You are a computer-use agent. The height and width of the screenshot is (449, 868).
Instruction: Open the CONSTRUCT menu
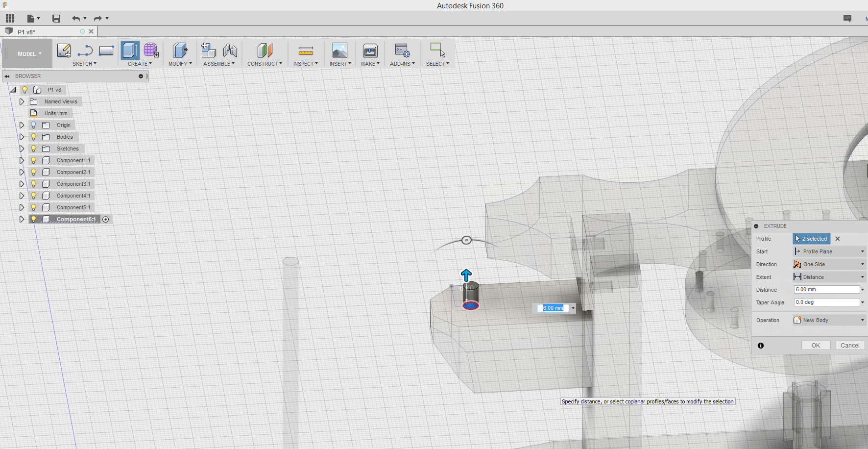(x=265, y=64)
